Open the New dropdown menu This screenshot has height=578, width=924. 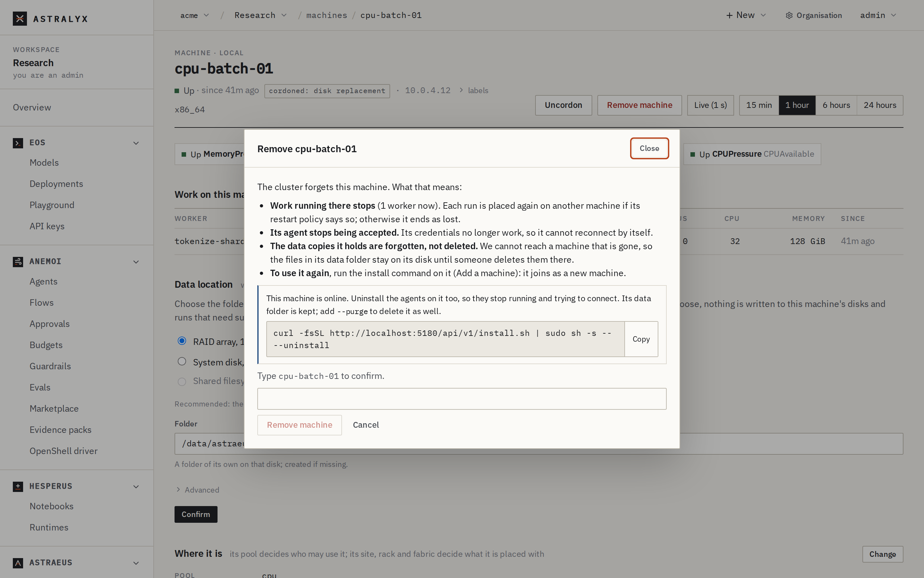[x=746, y=15]
